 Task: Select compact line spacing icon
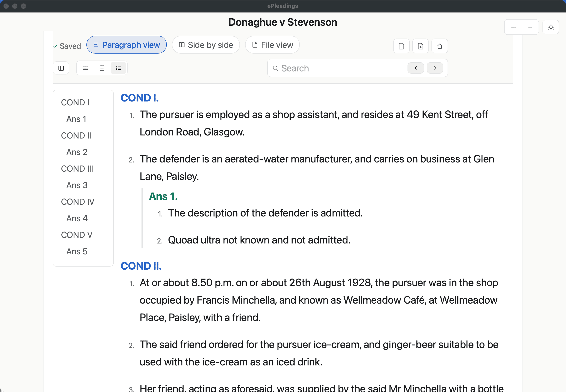tap(85, 68)
